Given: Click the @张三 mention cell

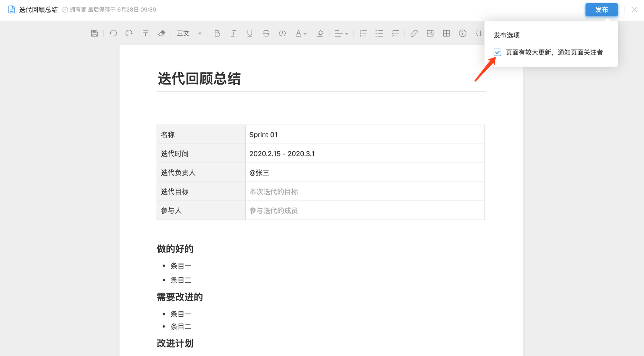Looking at the screenshot, I should 365,173.
